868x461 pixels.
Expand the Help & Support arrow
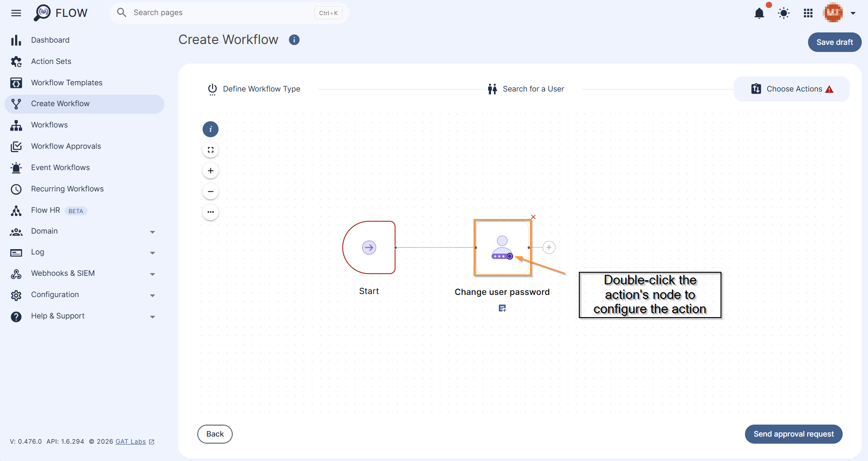[152, 317]
